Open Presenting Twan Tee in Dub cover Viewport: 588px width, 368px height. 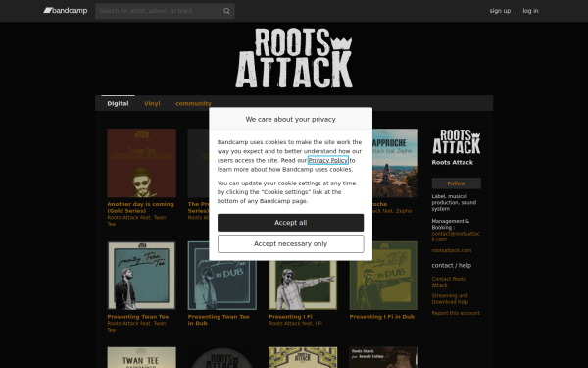222,286
